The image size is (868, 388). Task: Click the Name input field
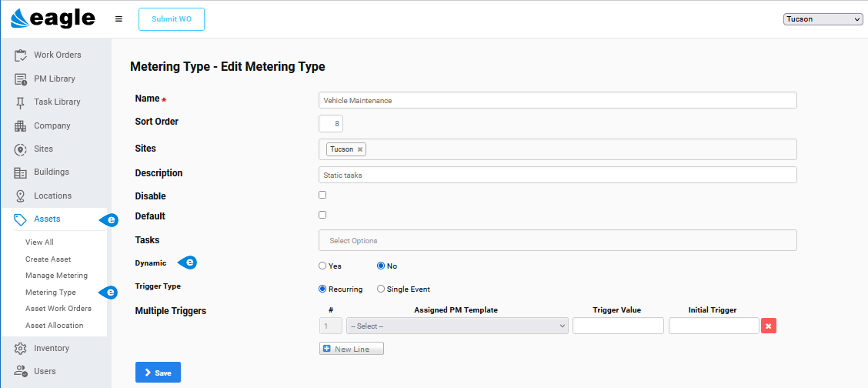(x=558, y=100)
